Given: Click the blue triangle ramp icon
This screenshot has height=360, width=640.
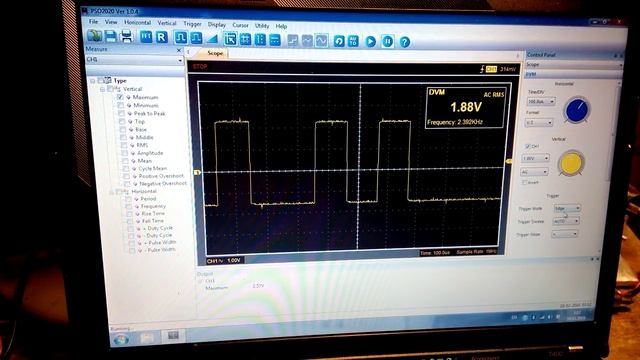Looking at the screenshot, I should pyautogui.click(x=212, y=39).
